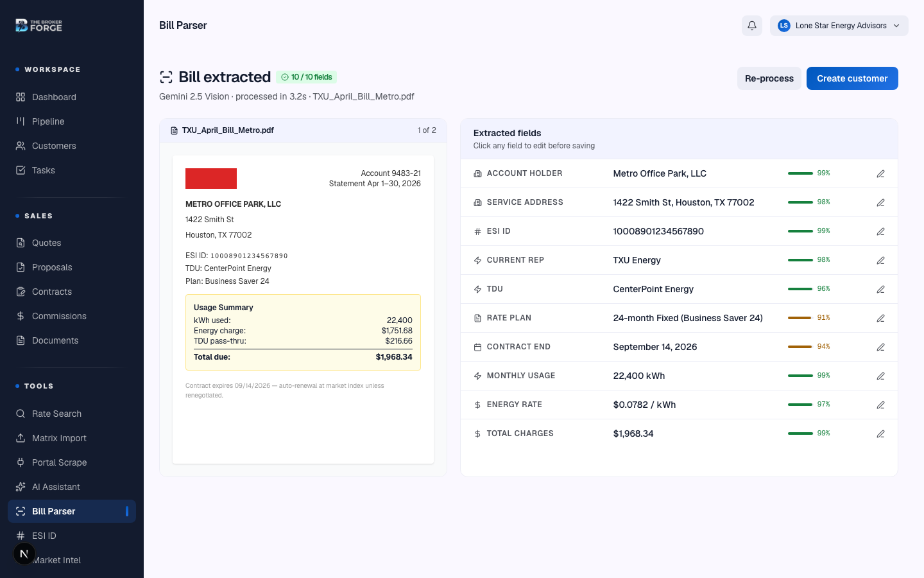Image resolution: width=924 pixels, height=578 pixels.
Task: Select Bill Parser in sidebar
Action: click(72, 511)
